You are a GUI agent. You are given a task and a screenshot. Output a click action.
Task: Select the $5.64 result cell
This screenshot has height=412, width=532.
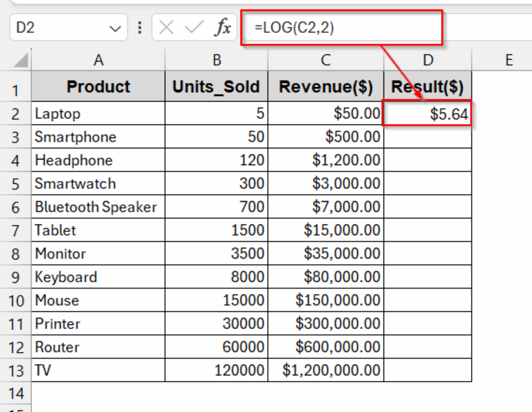pos(427,113)
